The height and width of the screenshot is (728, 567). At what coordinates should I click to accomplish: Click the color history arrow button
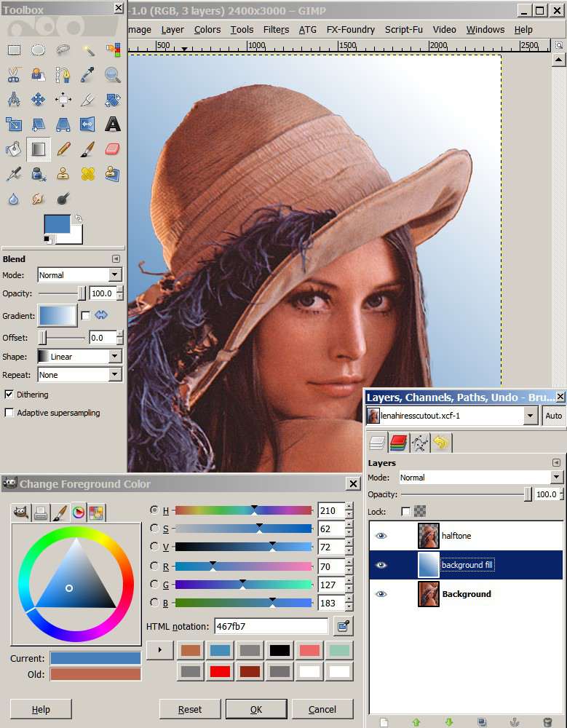[159, 649]
